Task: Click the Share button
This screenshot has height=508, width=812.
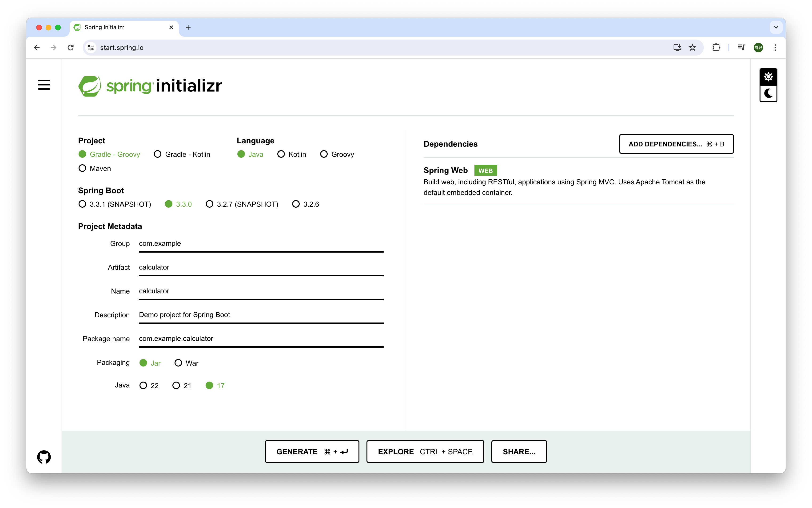Action: coord(519,452)
